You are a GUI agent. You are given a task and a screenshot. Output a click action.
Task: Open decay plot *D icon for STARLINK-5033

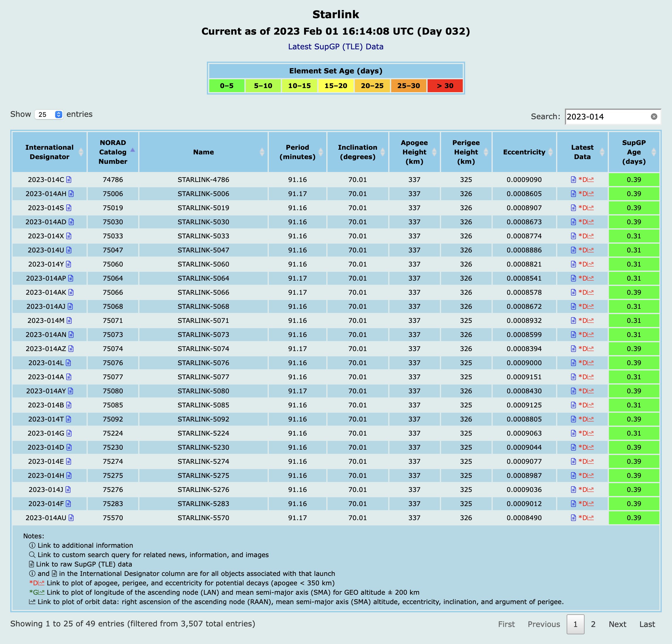[x=586, y=236]
